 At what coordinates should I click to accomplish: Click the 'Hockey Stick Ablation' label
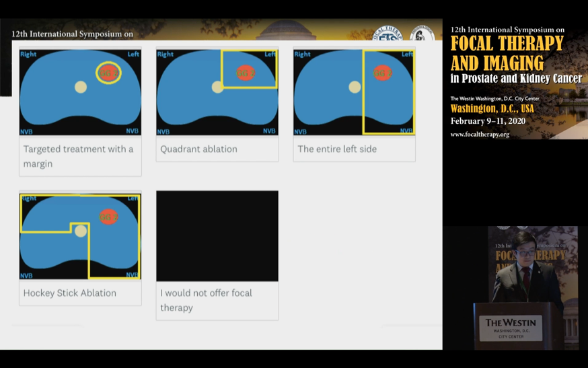tap(70, 293)
